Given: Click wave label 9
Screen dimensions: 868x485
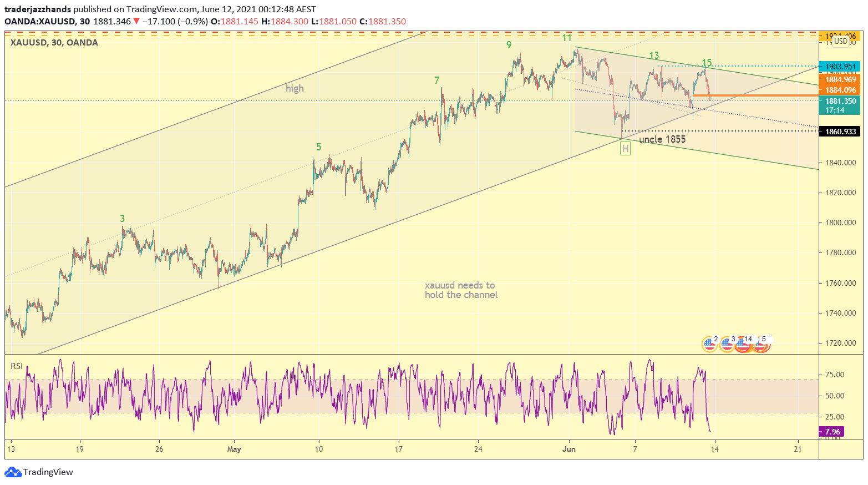Looking at the screenshot, I should 509,45.
